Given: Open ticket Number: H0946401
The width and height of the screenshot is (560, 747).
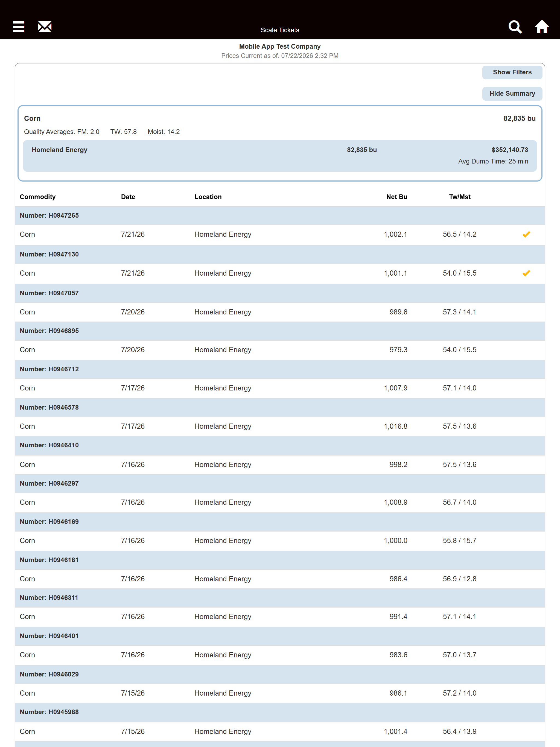Looking at the screenshot, I should click(280, 636).
